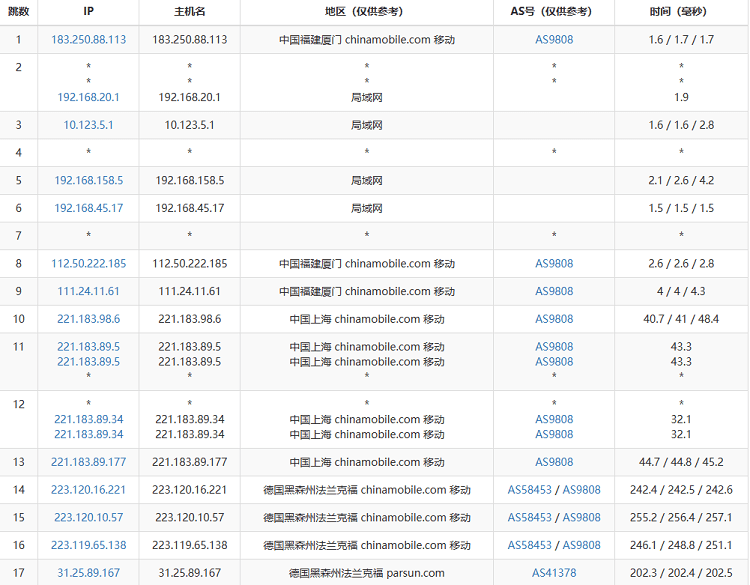Select hostname cell 112.50.222.185
750x585 pixels.
(189, 264)
